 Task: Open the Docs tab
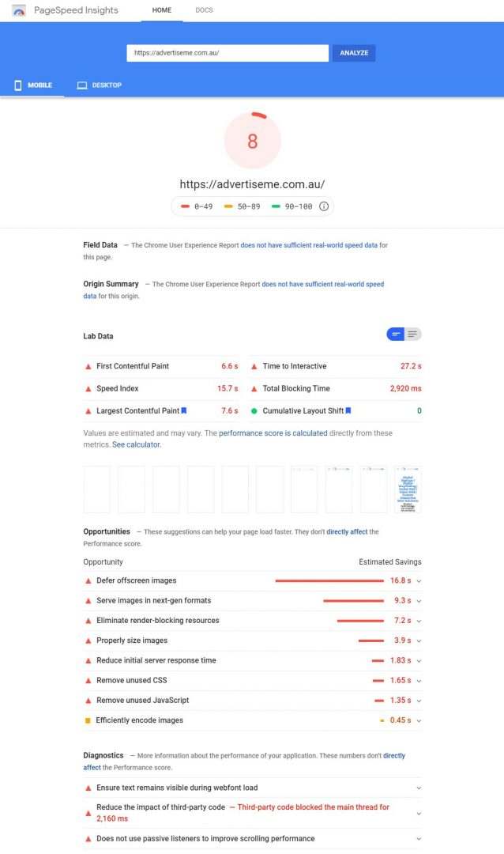coord(204,10)
